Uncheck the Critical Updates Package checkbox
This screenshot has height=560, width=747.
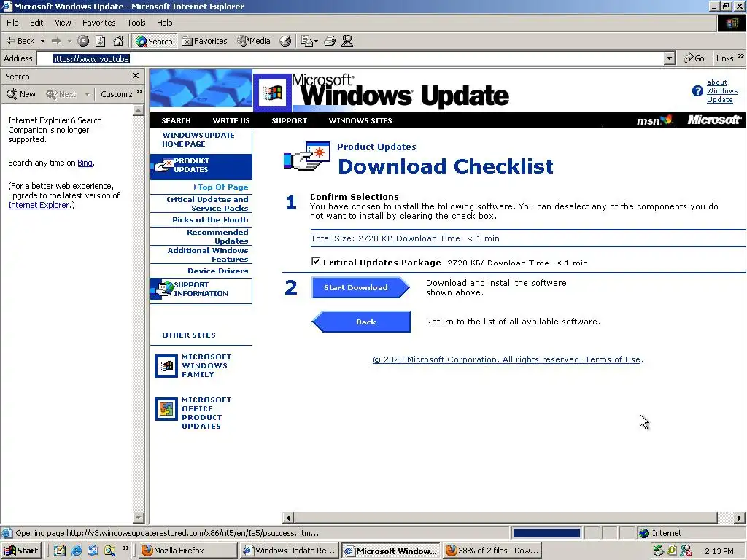click(315, 261)
